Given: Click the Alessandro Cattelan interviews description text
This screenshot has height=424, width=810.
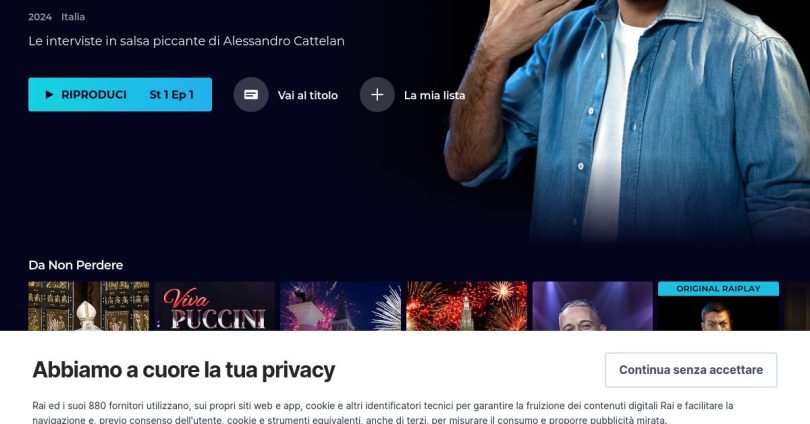Looking at the screenshot, I should [x=186, y=41].
